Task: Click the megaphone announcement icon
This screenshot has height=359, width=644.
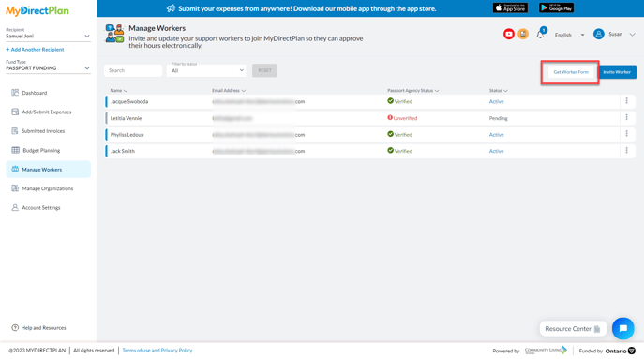Action: pos(171,8)
